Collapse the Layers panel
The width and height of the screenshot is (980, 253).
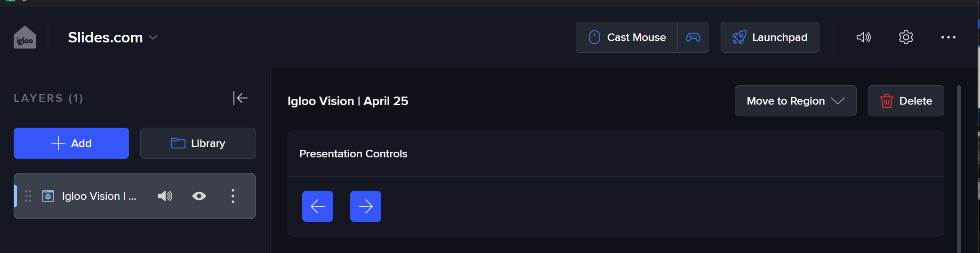pos(241,98)
